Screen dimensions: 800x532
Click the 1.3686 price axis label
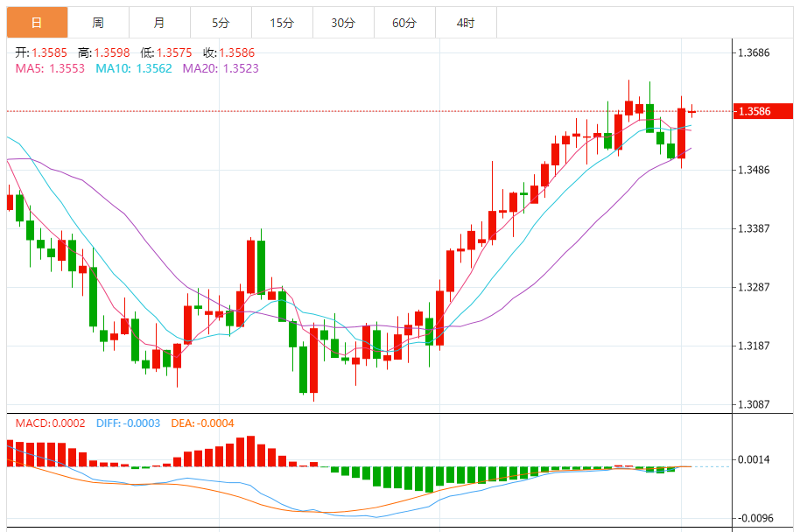click(x=754, y=52)
